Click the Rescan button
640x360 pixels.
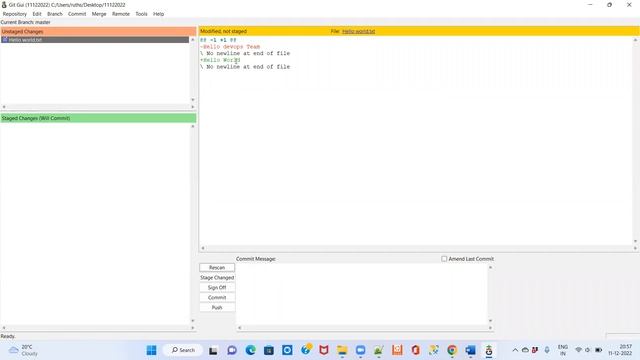(217, 267)
